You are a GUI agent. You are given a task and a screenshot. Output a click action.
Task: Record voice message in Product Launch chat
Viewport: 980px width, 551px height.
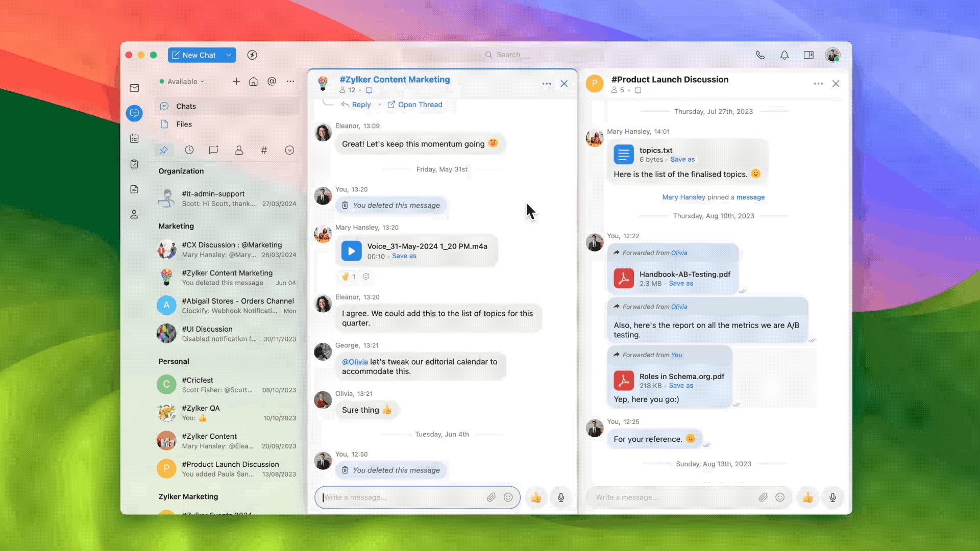click(x=832, y=497)
